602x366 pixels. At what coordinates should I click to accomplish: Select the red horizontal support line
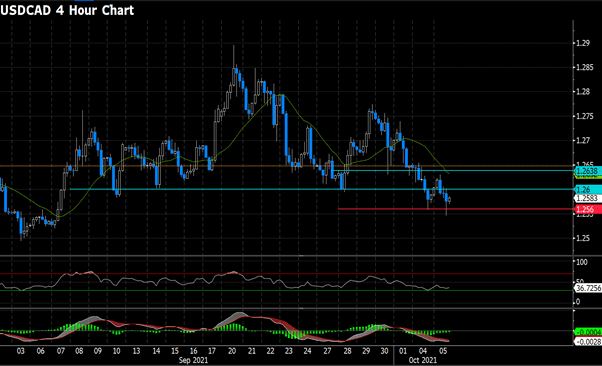click(x=456, y=209)
